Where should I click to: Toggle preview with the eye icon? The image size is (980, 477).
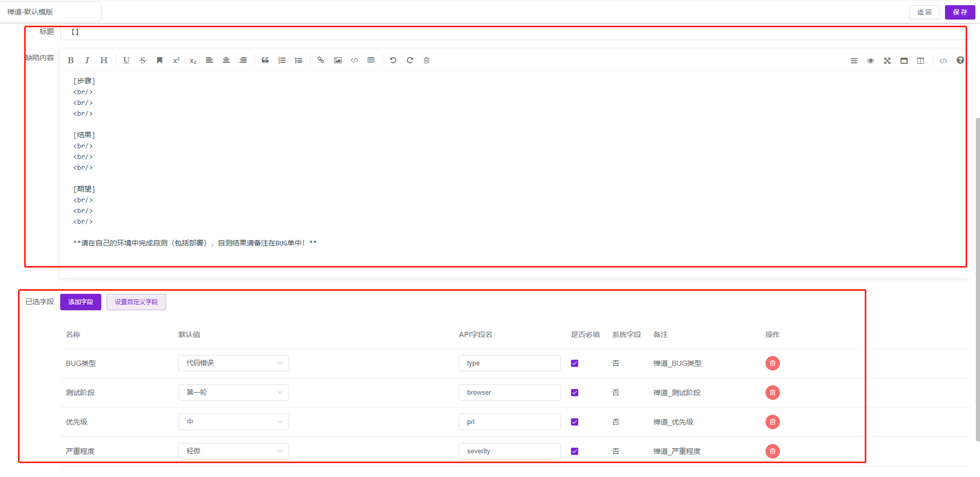point(870,61)
